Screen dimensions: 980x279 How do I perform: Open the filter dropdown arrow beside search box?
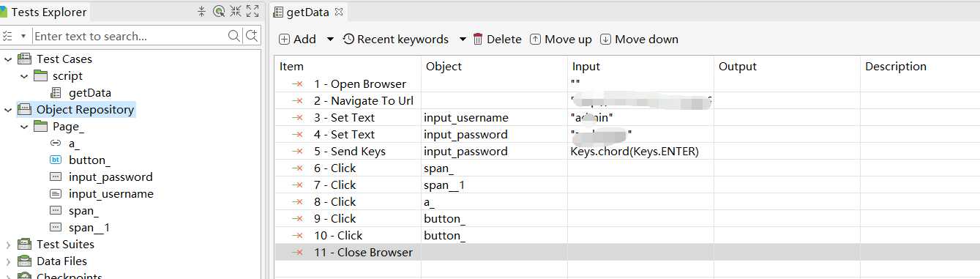click(23, 36)
